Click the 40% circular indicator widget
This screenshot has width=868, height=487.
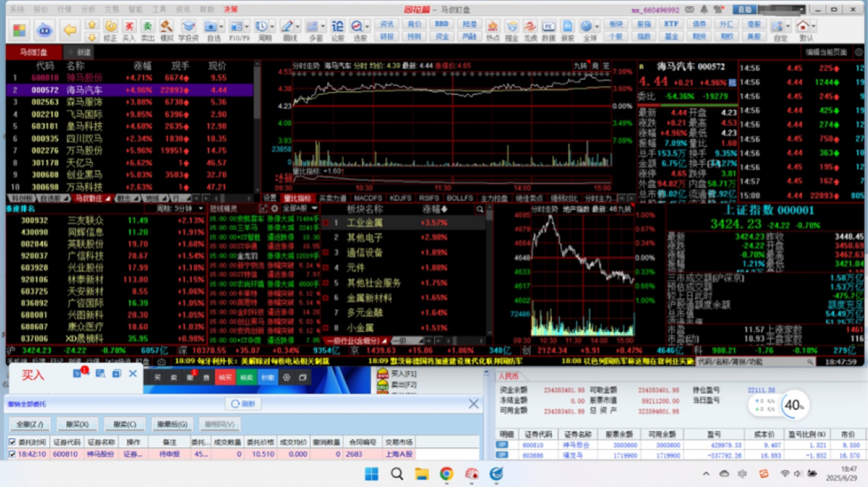click(x=793, y=405)
